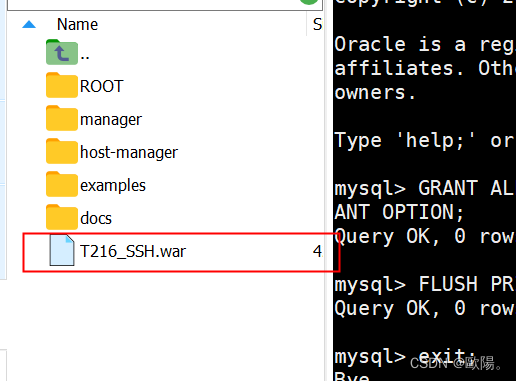The image size is (516, 381).
Task: Click the 'Oracle is a reg' terminal line
Action: pyautogui.click(x=425, y=44)
